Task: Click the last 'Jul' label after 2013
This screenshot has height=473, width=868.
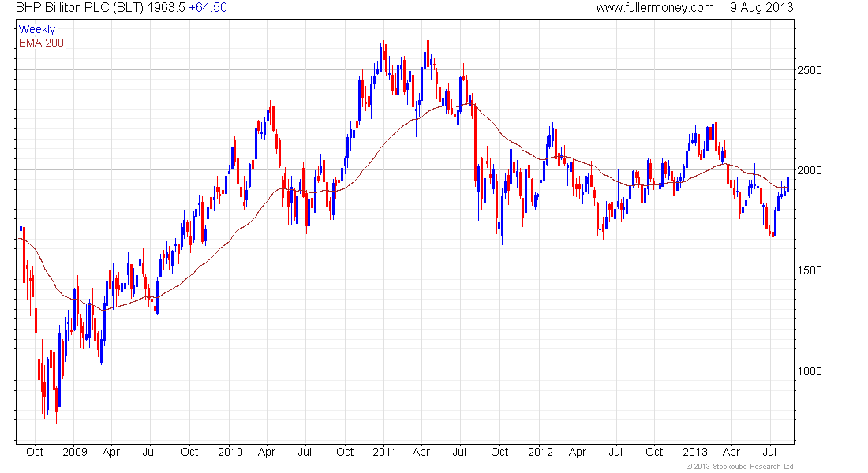Action: click(x=770, y=452)
